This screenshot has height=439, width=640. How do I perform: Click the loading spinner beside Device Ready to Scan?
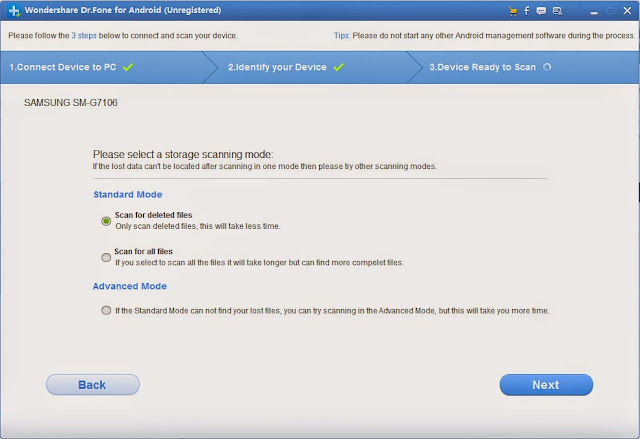click(547, 67)
